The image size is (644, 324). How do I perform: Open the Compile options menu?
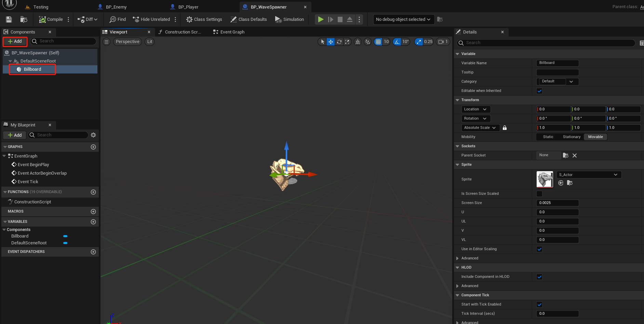click(x=68, y=19)
